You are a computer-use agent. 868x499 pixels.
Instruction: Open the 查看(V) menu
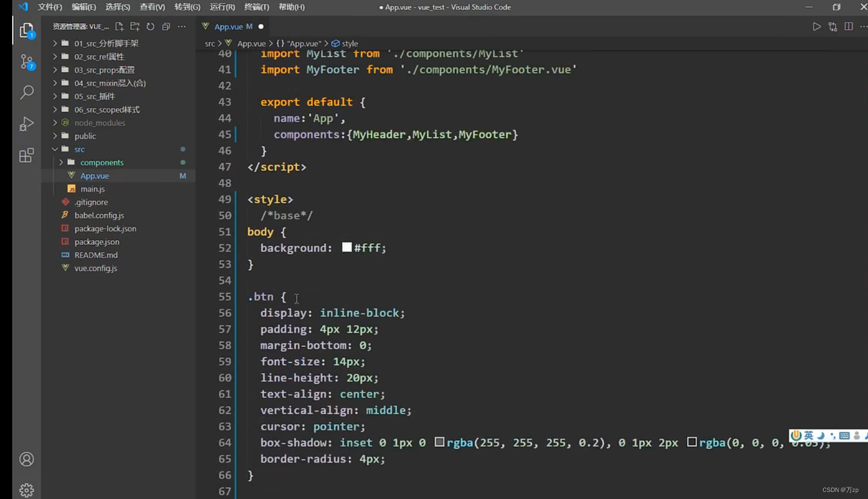[152, 7]
